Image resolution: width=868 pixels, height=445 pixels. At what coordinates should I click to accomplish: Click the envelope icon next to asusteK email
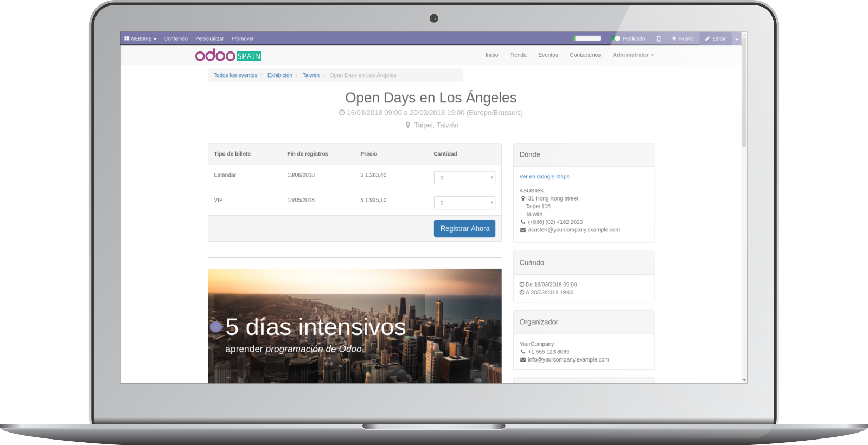523,230
